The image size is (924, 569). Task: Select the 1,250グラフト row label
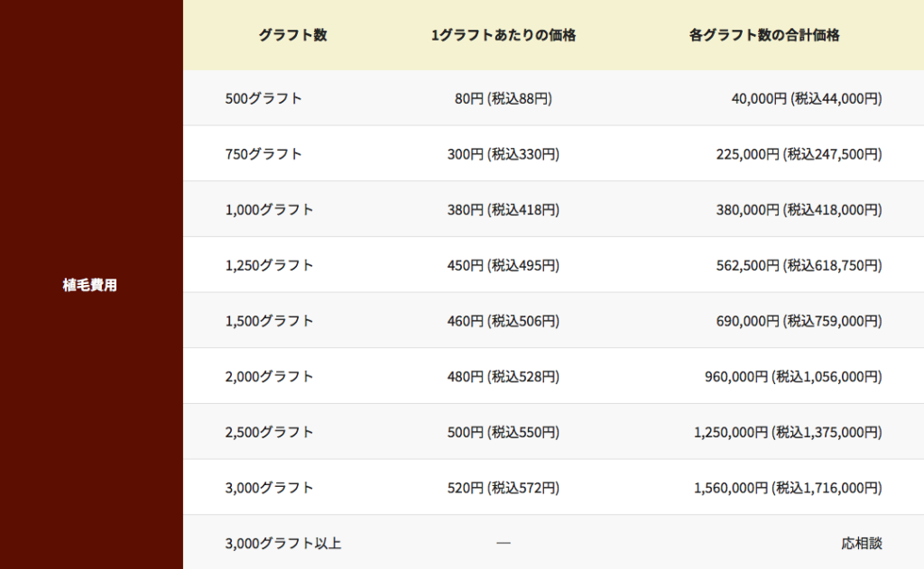point(269,265)
